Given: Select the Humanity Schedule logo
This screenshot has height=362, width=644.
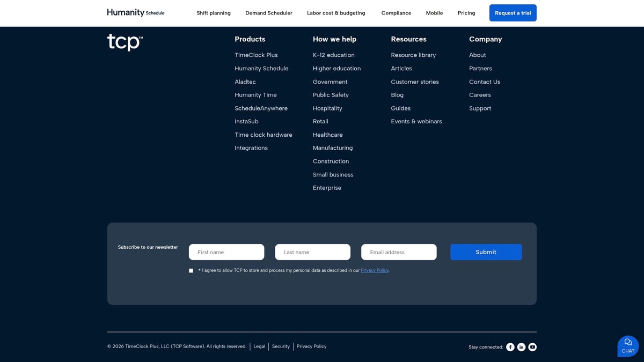Looking at the screenshot, I should [x=135, y=12].
